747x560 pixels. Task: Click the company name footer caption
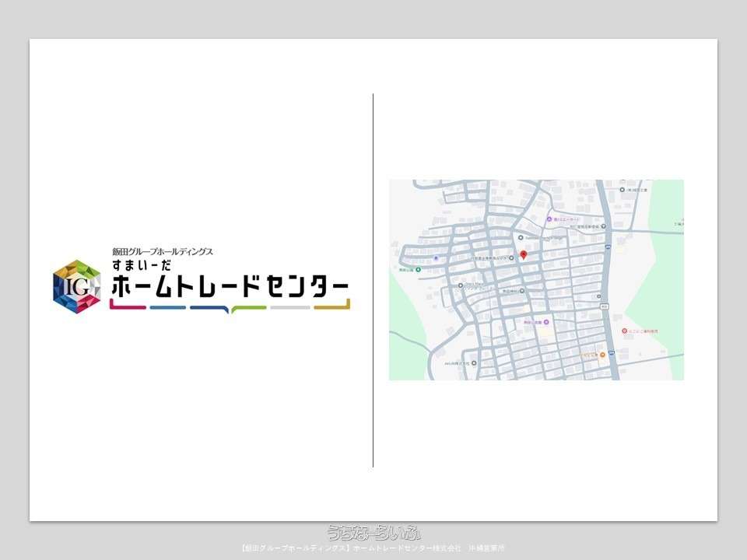coord(373,548)
